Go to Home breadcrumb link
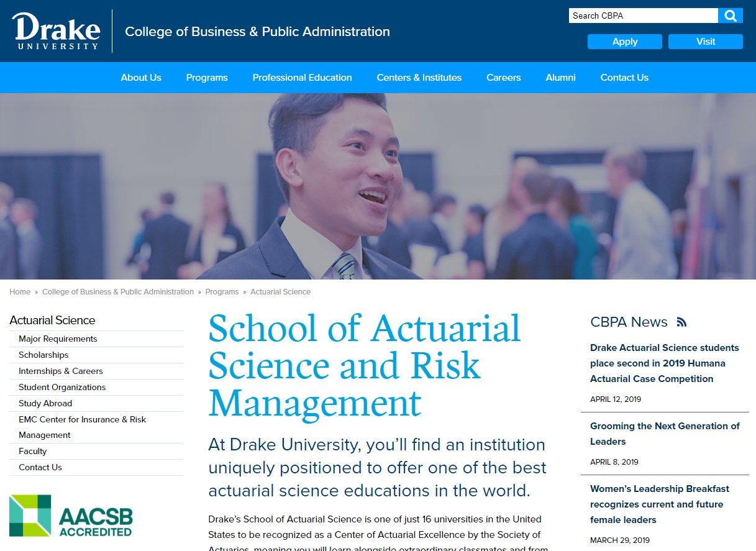756x551 pixels. [20, 292]
